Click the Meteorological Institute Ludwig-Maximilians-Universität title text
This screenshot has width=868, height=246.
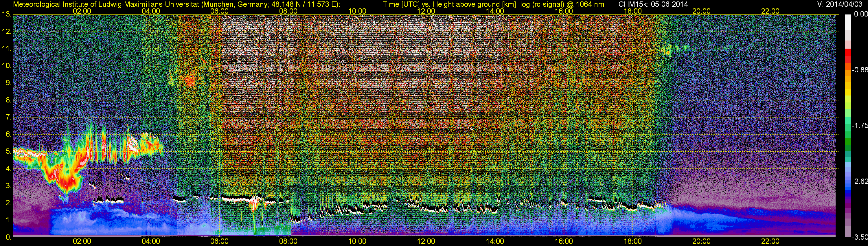[x=176, y=4]
